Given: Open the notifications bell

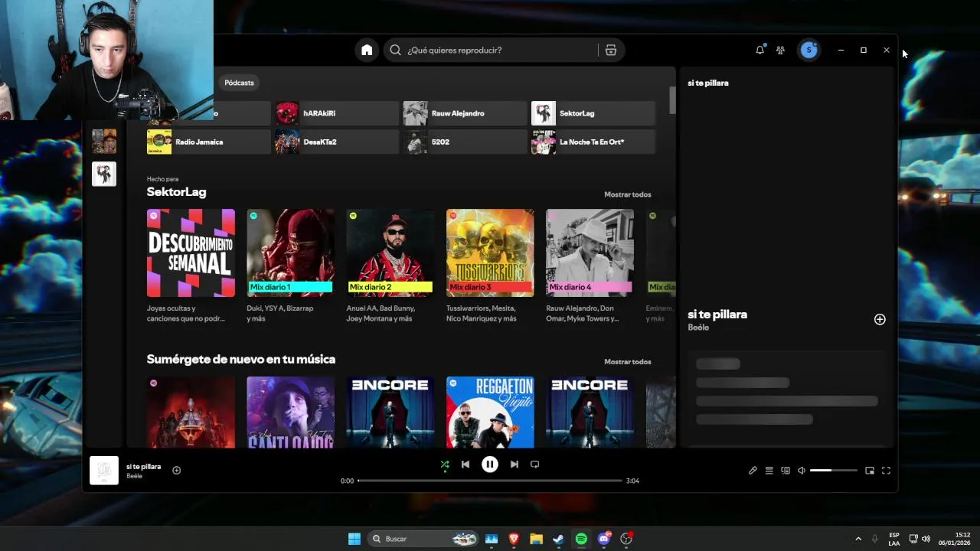Looking at the screenshot, I should click(759, 50).
